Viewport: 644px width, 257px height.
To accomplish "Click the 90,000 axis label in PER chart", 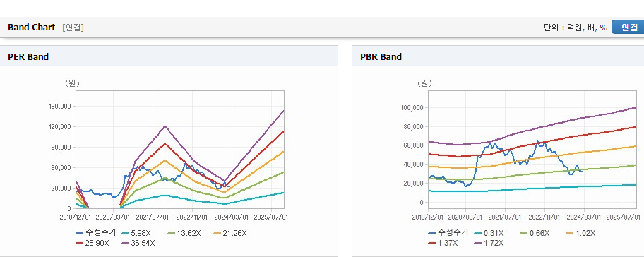I will coord(62,148).
